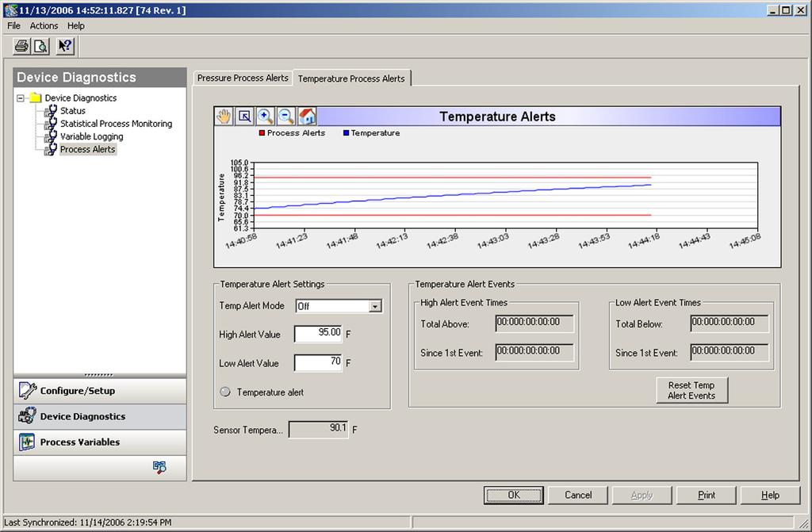Open the Print Preview toolbar icon
Image resolution: width=812 pixels, height=532 pixels.
coord(41,46)
